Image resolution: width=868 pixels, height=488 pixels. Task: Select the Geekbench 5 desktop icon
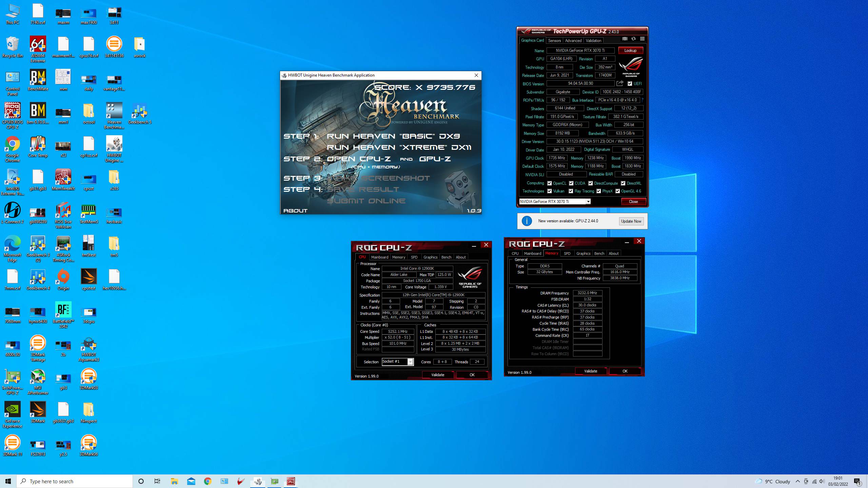(140, 114)
